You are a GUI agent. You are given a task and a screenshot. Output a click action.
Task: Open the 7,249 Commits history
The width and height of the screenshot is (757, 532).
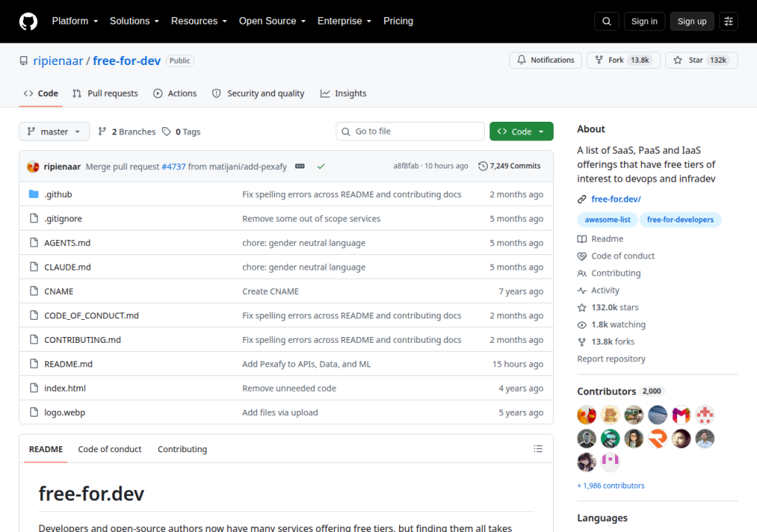[509, 166]
